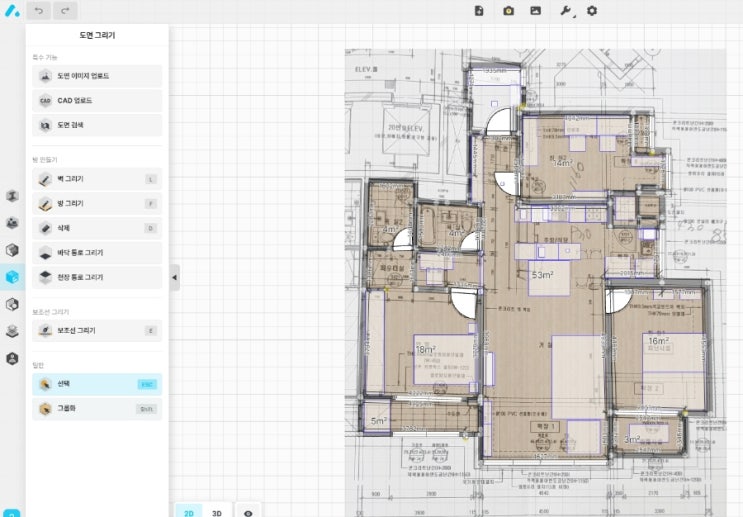
Task: Switch to 2D view mode
Action: pyautogui.click(x=188, y=511)
